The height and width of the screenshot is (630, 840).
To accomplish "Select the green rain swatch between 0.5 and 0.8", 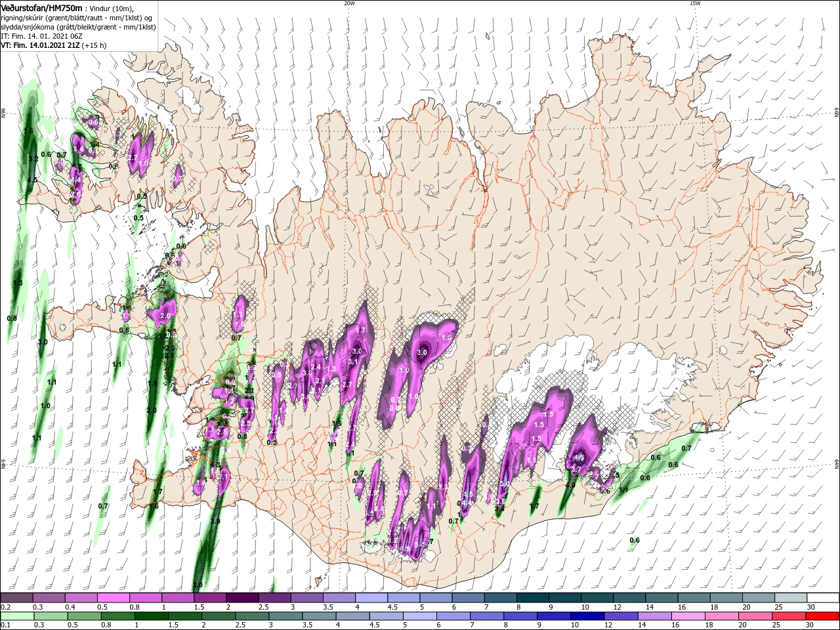I will click(84, 616).
